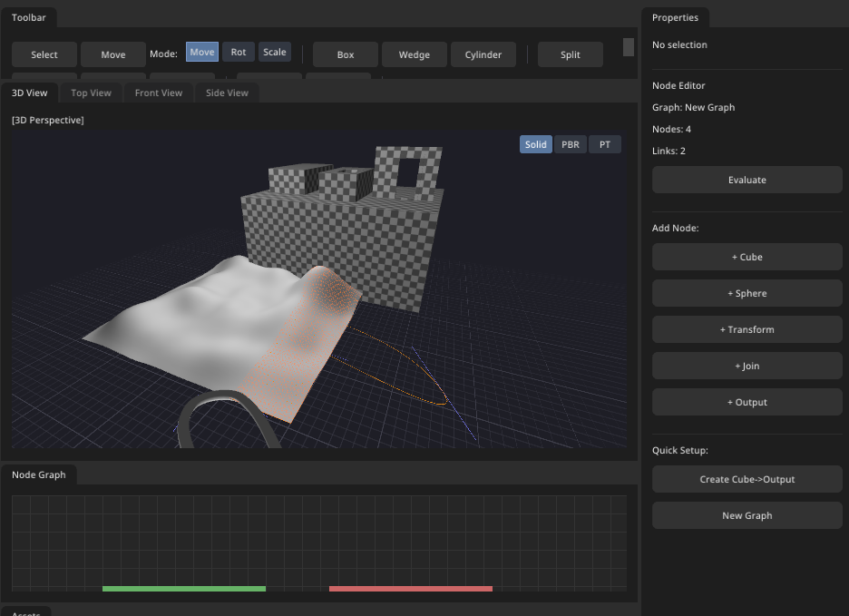
Task: Add a Transform node
Action: click(747, 329)
